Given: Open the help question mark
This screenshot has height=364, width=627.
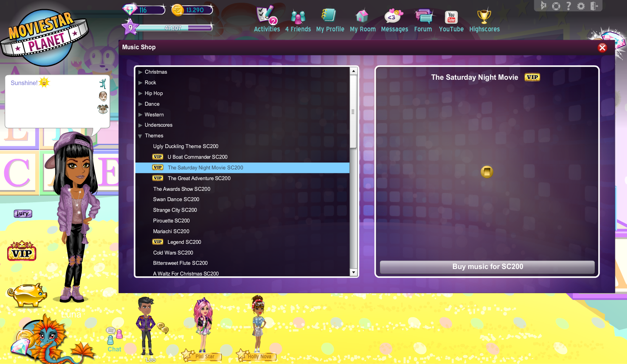Looking at the screenshot, I should click(569, 6).
